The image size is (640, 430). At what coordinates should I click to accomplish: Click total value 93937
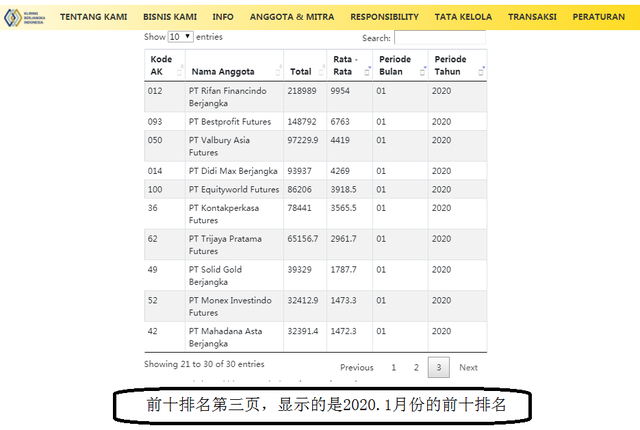(299, 171)
